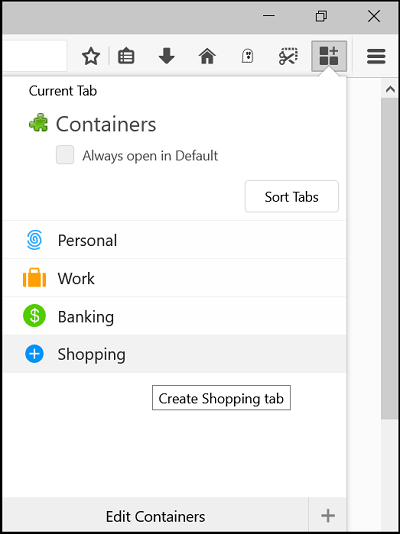Select the Banking container
The height and width of the screenshot is (534, 400).
click(174, 316)
